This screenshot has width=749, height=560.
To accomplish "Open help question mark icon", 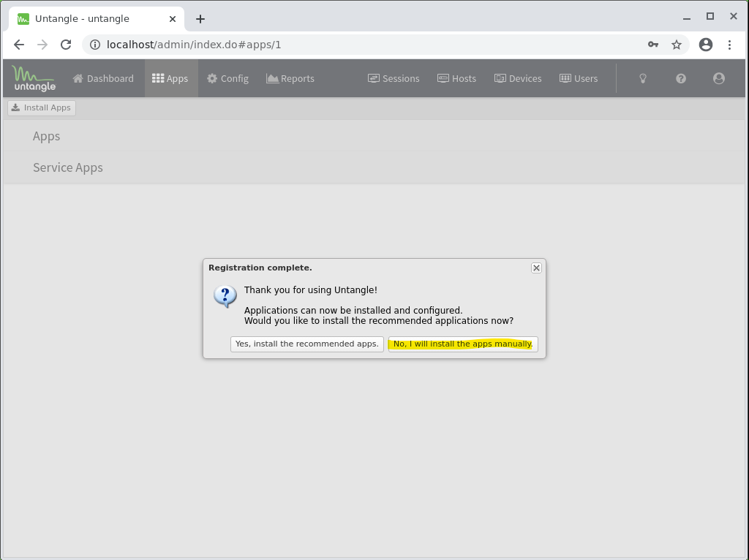I will [681, 78].
